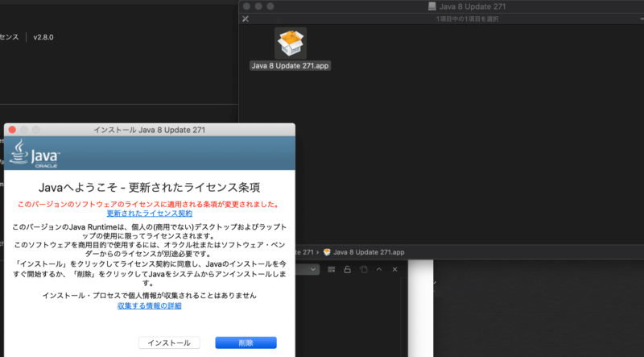
Task: Click the v2.8.0 version text
Action: point(43,37)
